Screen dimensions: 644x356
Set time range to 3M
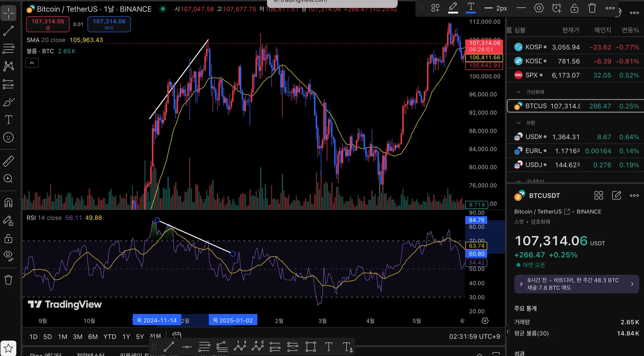78,337
